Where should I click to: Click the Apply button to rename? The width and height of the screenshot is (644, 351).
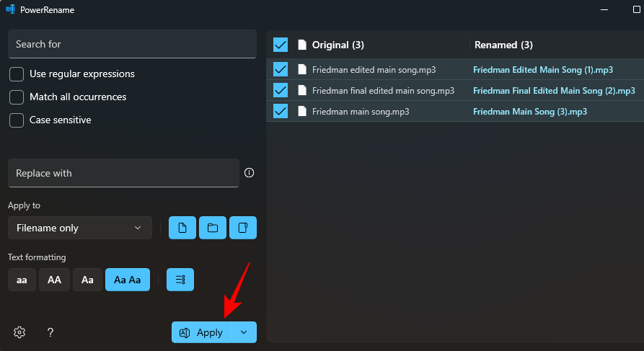201,332
